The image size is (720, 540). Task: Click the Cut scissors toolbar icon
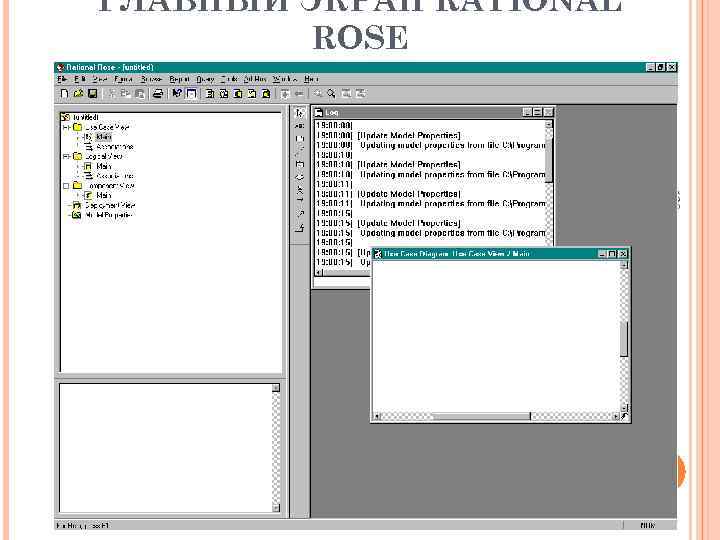point(112,94)
